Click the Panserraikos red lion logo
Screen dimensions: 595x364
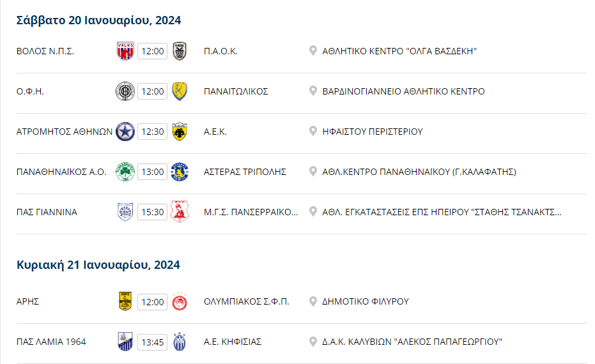click(180, 211)
